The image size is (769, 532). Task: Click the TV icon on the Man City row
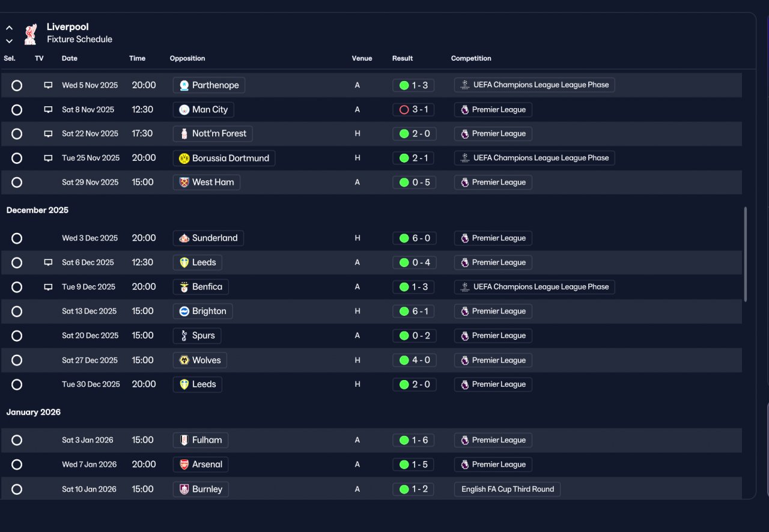pos(48,110)
